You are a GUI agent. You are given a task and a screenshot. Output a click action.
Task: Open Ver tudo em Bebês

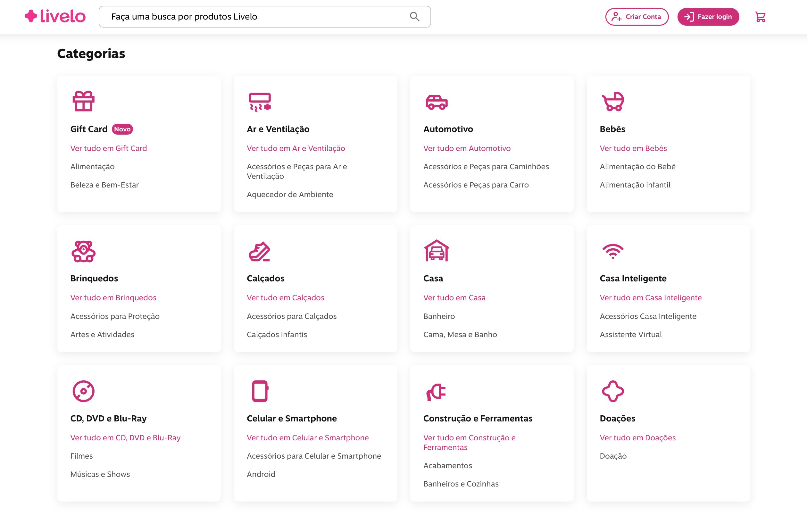[x=633, y=148]
